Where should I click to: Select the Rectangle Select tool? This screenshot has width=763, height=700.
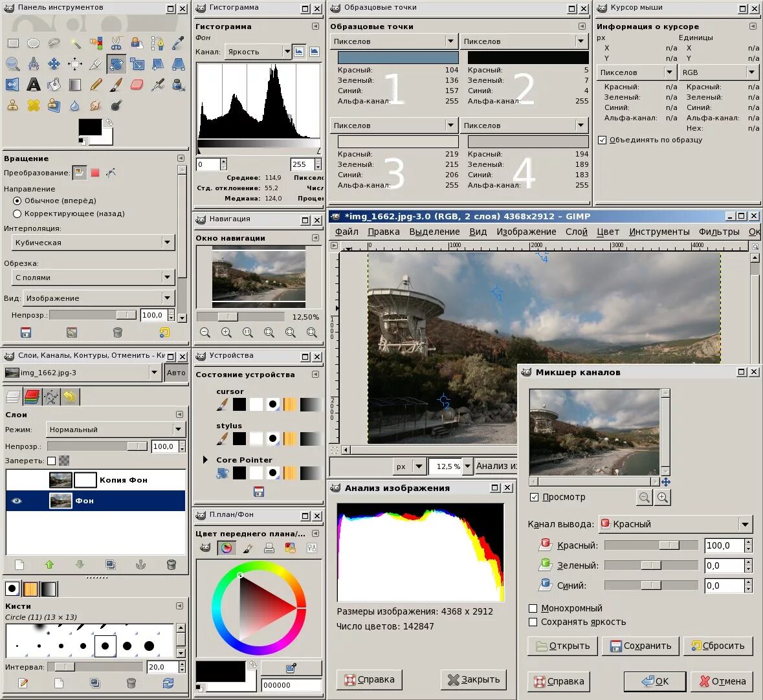[13, 43]
